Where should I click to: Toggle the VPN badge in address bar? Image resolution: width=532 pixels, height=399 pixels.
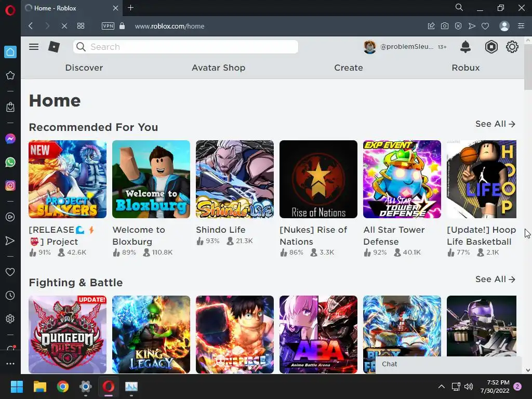(108, 26)
